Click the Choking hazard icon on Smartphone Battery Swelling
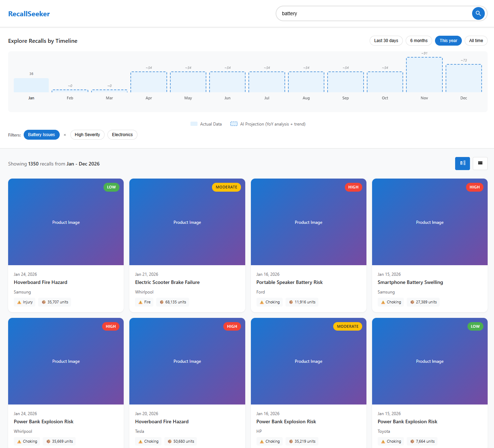The width and height of the screenshot is (494, 448). pyautogui.click(x=383, y=302)
